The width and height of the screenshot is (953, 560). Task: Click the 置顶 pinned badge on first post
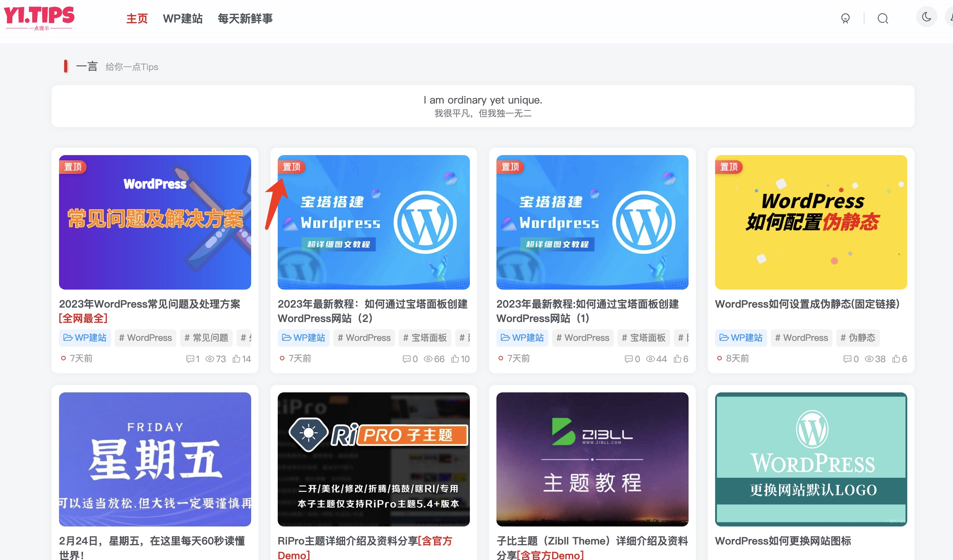[x=73, y=167]
